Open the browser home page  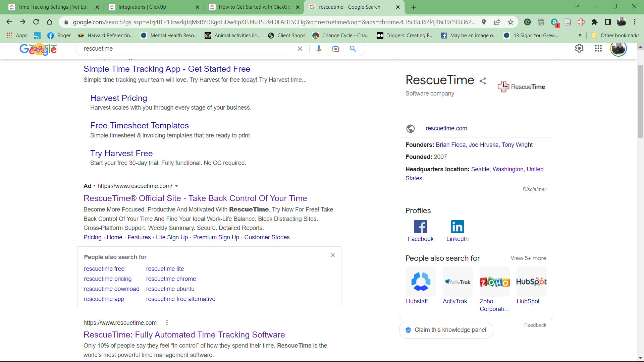tap(49, 22)
